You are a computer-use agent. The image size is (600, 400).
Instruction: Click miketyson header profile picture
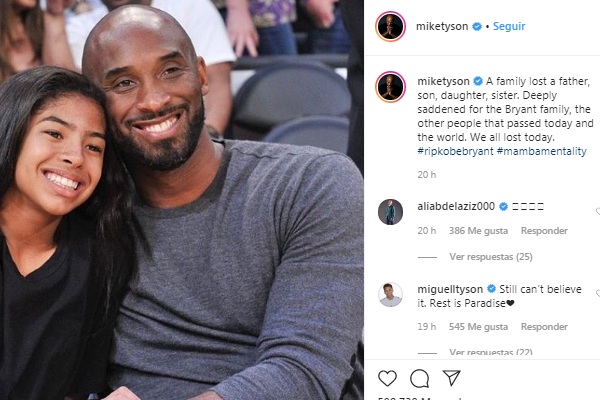point(390,26)
